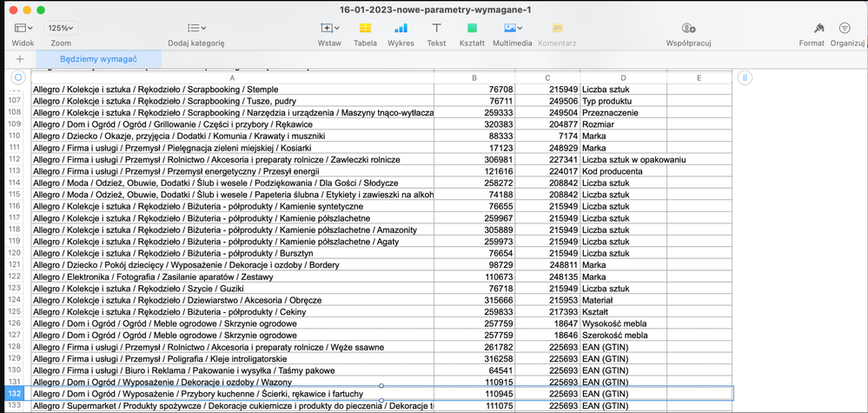The image size is (868, 413).
Task: Click Kod producenta cell
Action: [623, 171]
